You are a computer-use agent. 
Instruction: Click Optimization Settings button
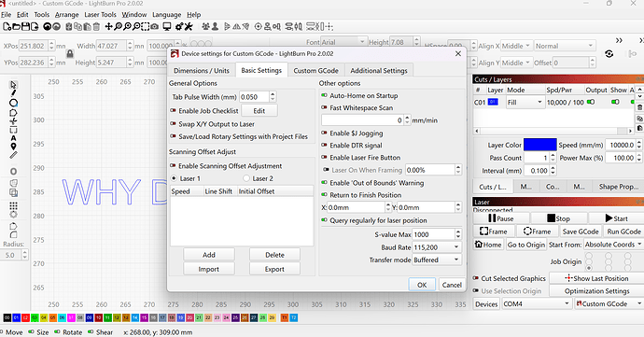(x=596, y=291)
